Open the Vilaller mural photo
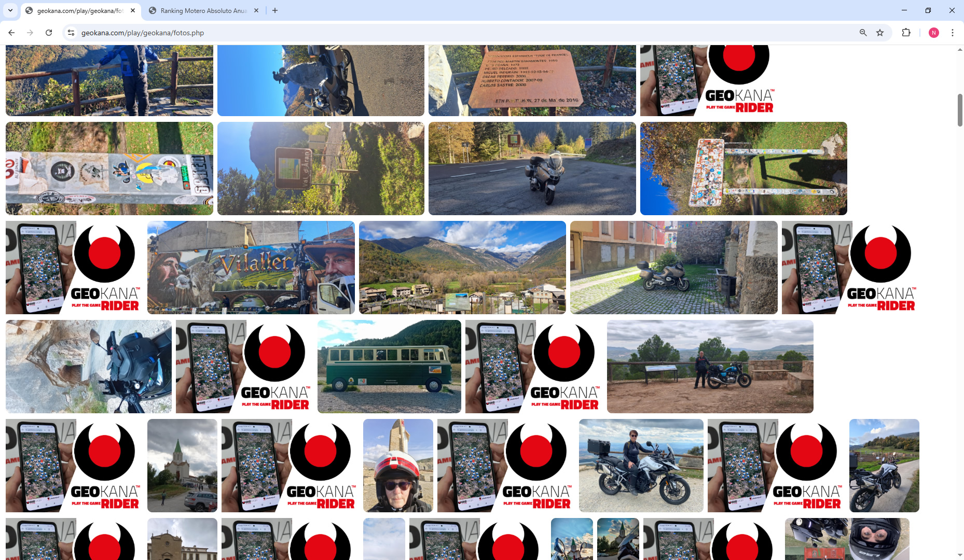Viewport: 964px width, 560px height. click(x=251, y=268)
